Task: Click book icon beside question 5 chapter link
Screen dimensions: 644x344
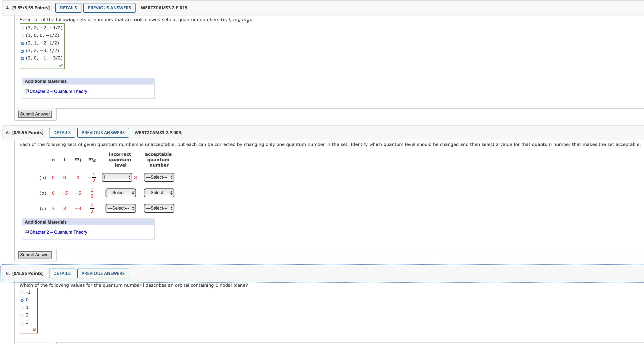Action: (x=27, y=232)
